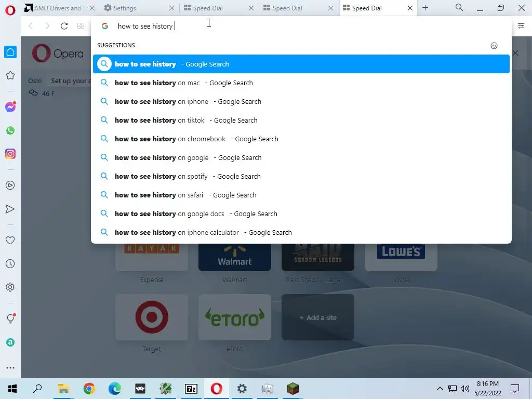Go forward to the next page
Image resolution: width=532 pixels, height=399 pixels.
click(x=47, y=26)
